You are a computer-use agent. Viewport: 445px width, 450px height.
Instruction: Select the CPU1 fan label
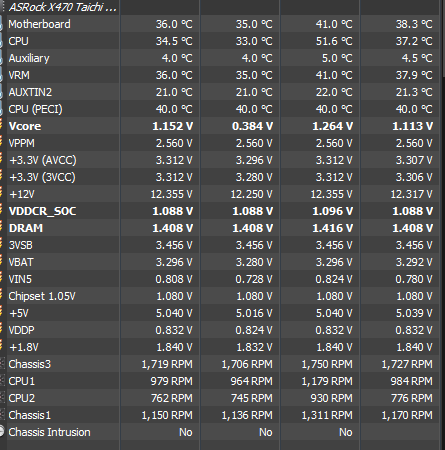(x=22, y=381)
